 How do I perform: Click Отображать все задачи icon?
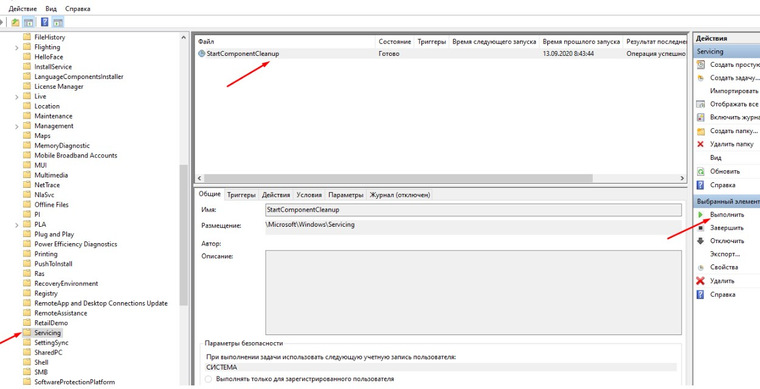tap(700, 104)
